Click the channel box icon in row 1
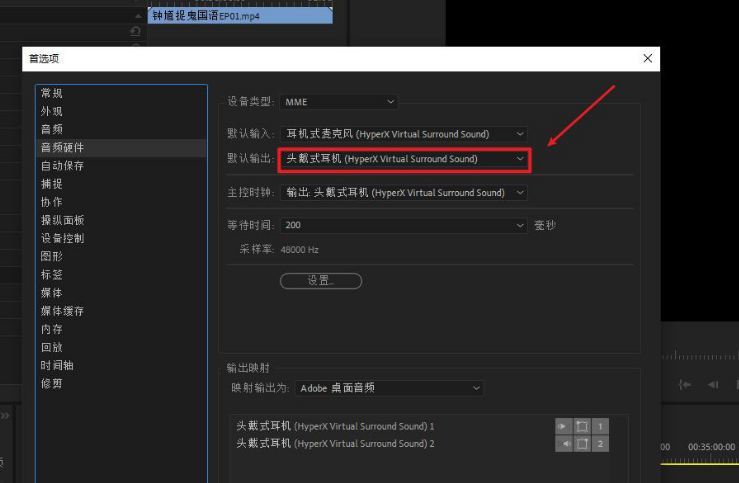Viewport: 739px width, 483px height. (x=582, y=426)
